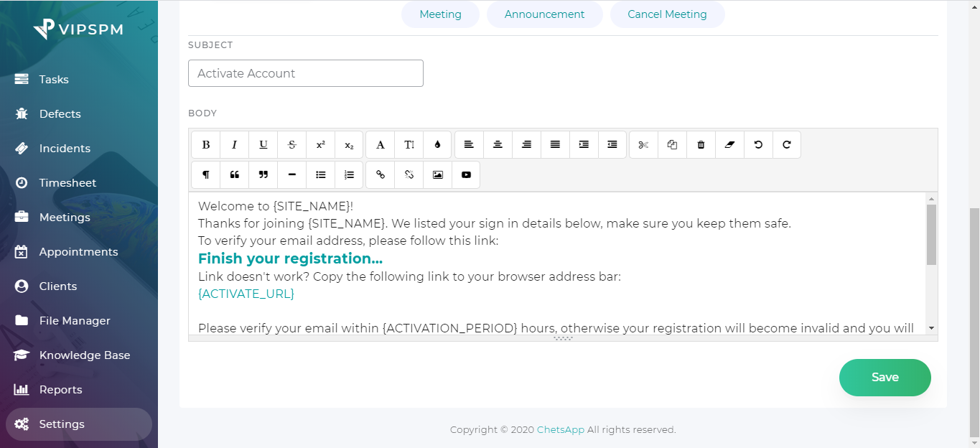The height and width of the screenshot is (448, 980).
Task: Insert a video using the video icon
Action: click(x=466, y=175)
